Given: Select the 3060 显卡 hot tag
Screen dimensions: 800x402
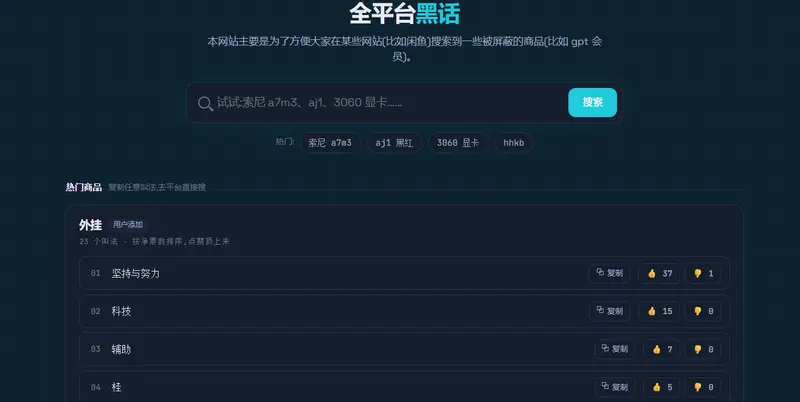Looking at the screenshot, I should [x=458, y=143].
